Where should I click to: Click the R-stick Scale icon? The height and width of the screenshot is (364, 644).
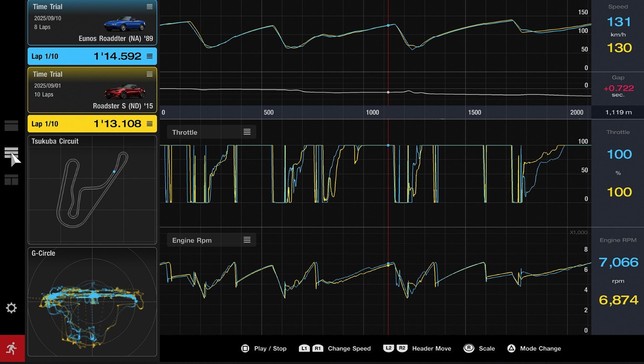click(469, 348)
